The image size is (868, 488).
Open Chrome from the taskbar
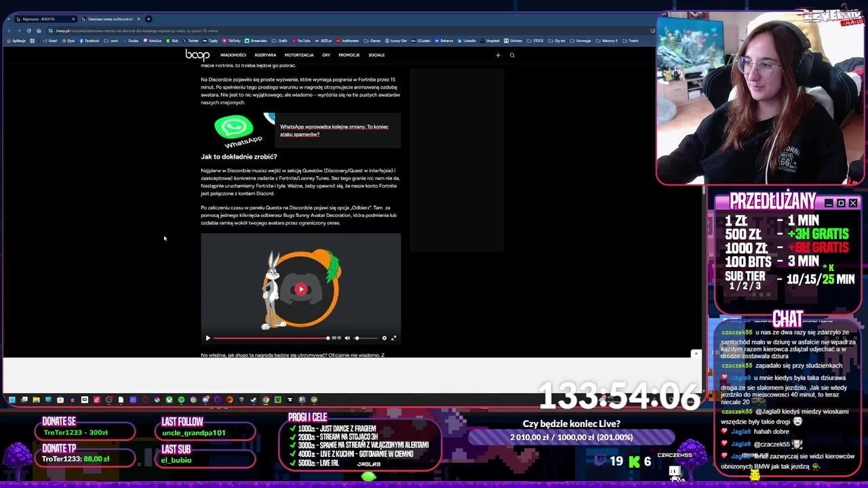[x=266, y=400]
